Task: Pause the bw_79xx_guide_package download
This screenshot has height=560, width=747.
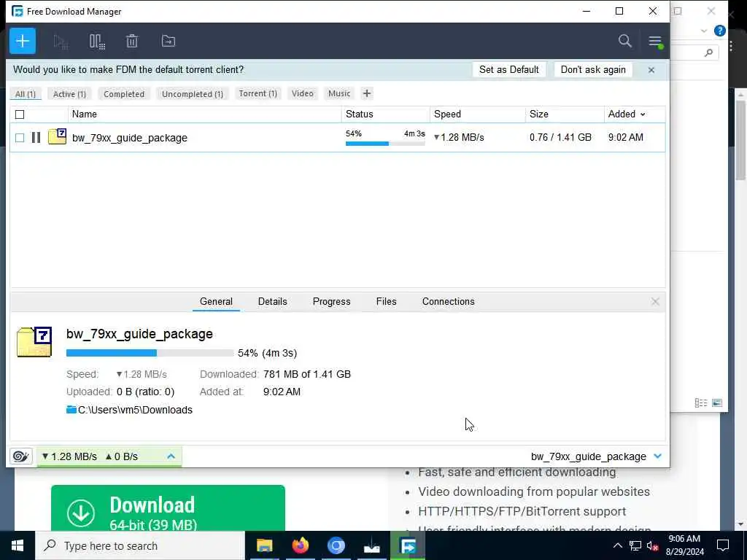Action: point(36,138)
